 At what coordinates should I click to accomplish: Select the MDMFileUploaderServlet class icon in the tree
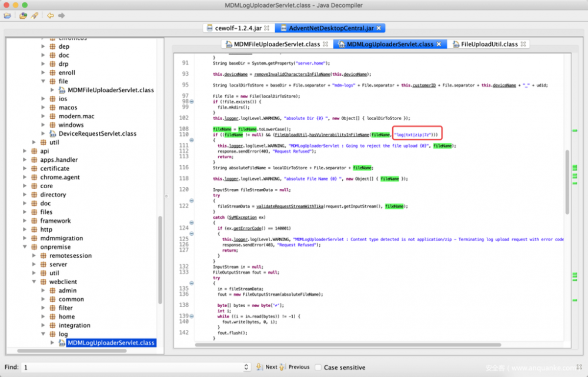click(x=62, y=90)
